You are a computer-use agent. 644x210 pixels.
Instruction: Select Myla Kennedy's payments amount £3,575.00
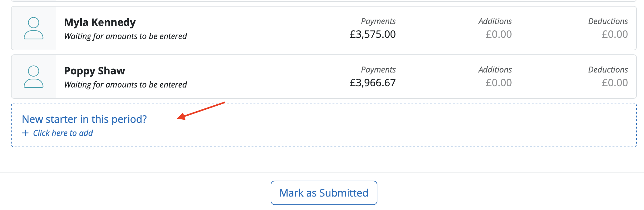[x=373, y=34]
